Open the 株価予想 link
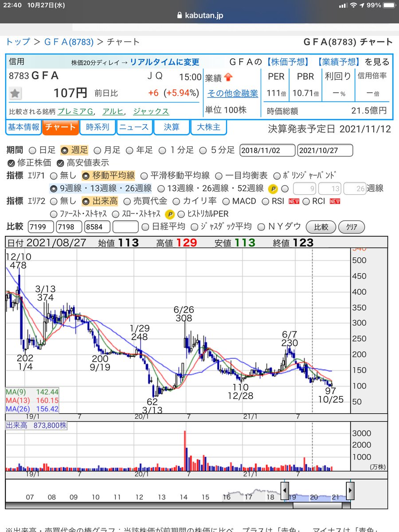This screenshot has width=399, height=532. coord(287,62)
